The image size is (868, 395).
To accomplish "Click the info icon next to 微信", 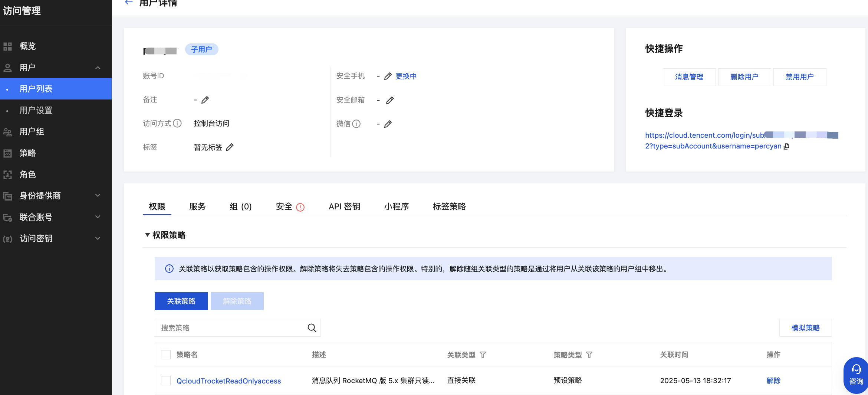I will pos(356,124).
